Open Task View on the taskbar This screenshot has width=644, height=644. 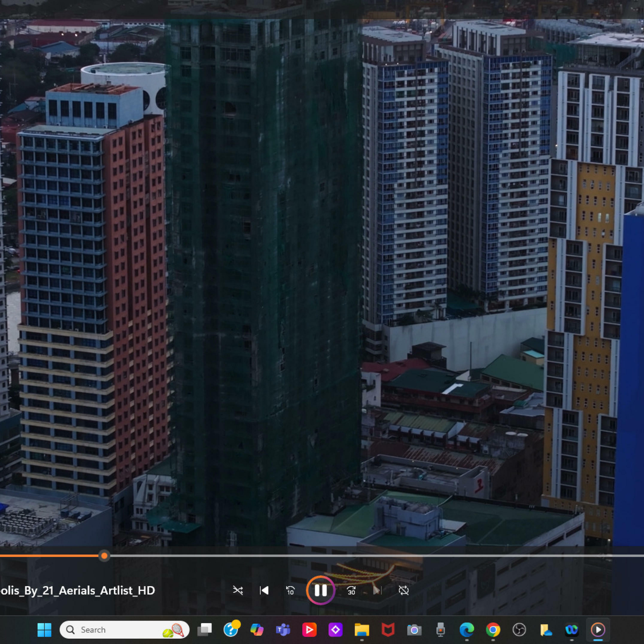[204, 630]
